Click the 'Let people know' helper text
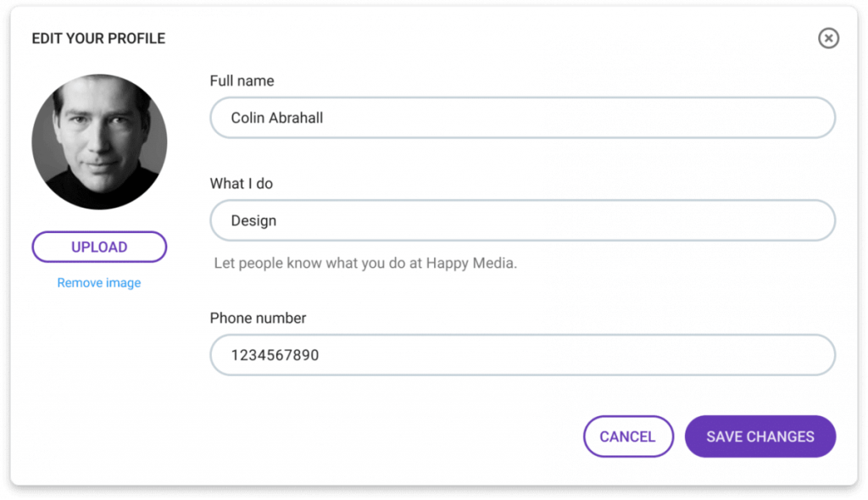This screenshot has width=868, height=500. [x=365, y=263]
